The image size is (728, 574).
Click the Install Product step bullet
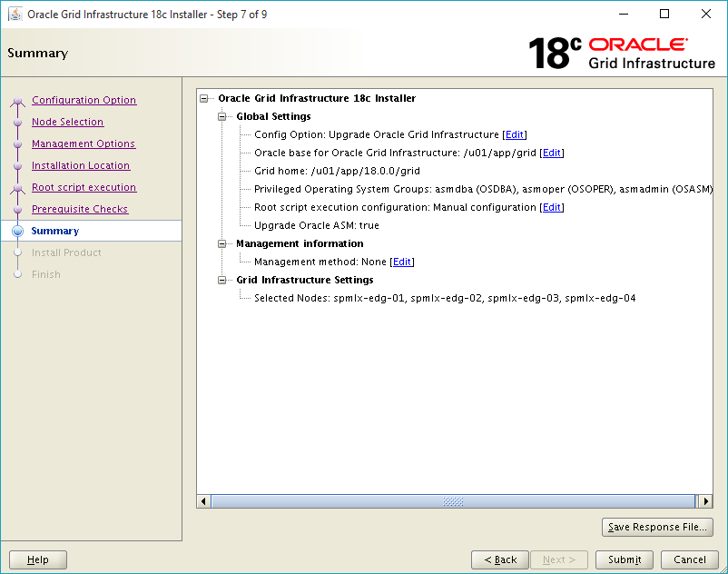17,252
